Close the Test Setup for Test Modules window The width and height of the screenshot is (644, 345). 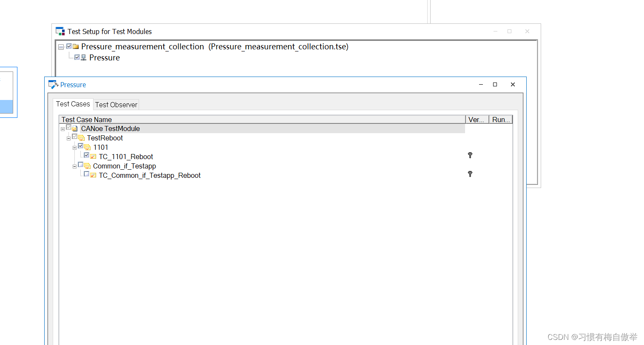[x=527, y=31]
